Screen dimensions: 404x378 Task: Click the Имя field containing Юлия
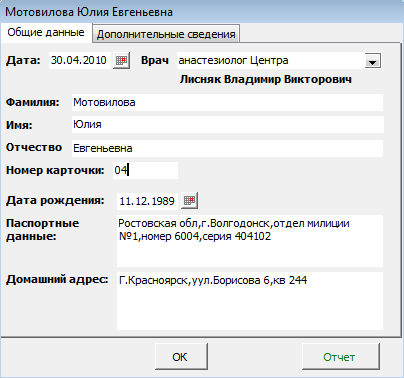[228, 125]
